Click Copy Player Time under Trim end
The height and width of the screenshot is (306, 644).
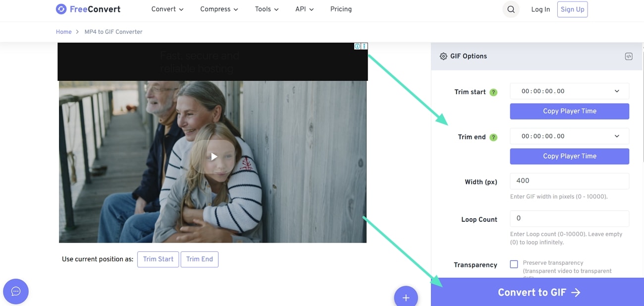pyautogui.click(x=569, y=156)
